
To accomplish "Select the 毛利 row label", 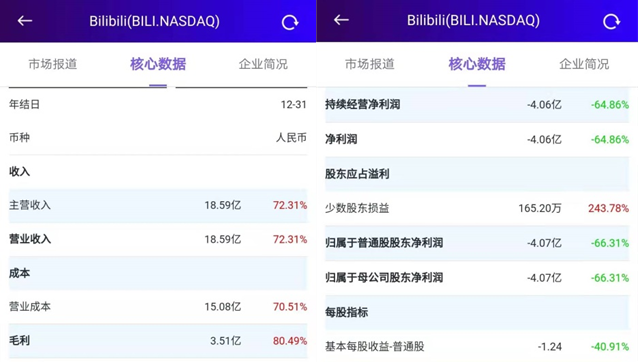I will click(x=20, y=340).
